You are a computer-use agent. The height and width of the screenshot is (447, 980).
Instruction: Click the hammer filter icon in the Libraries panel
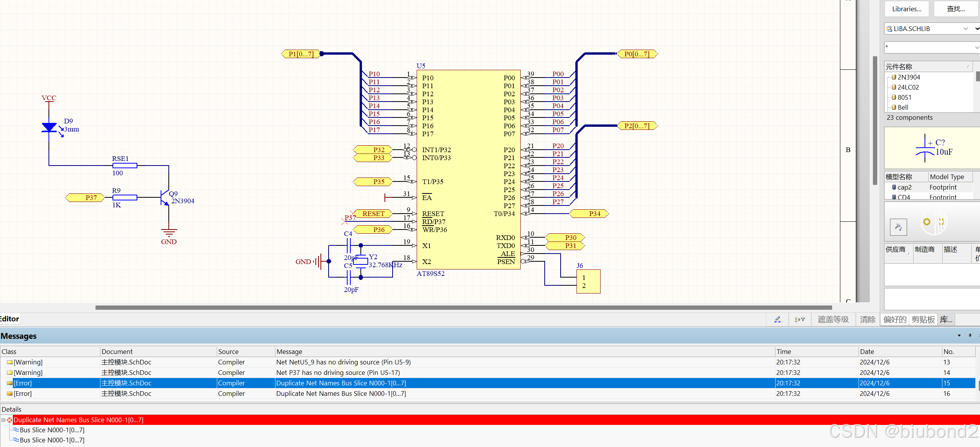(899, 227)
